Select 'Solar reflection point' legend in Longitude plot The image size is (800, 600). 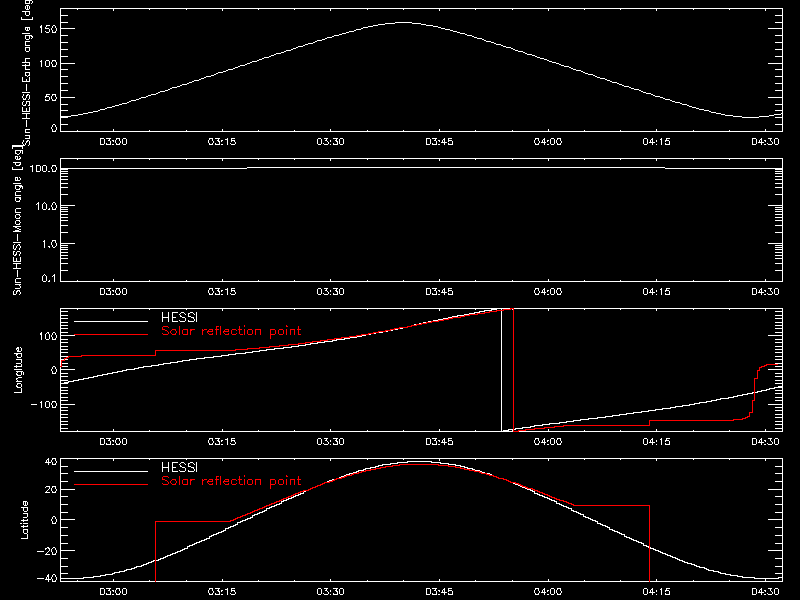pos(231,331)
